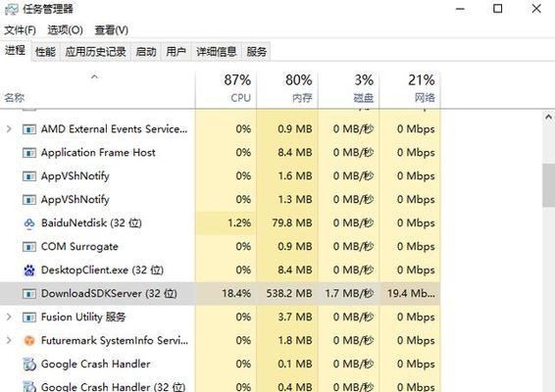
Task: Sort processes by the CPU column header
Action: (x=226, y=89)
